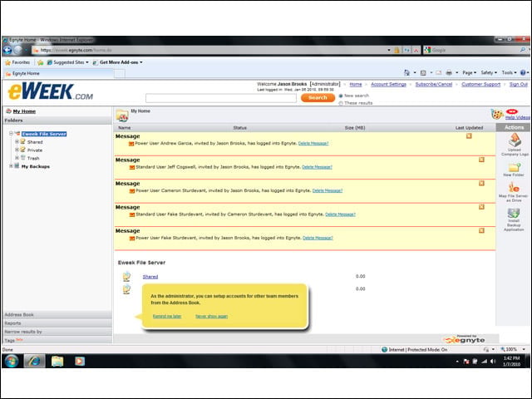
Task: Open the Shared folder link in main list
Action: tap(150, 277)
